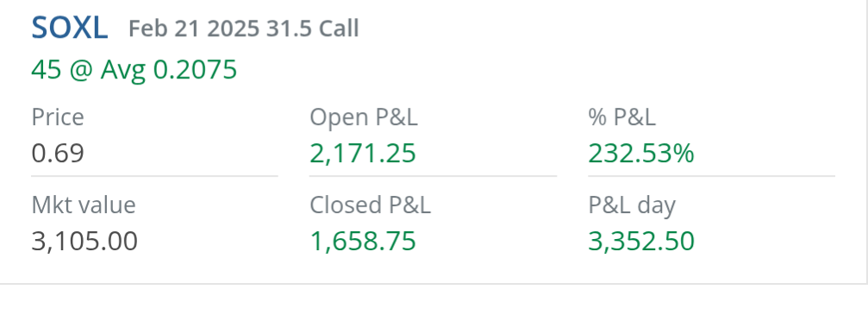The image size is (868, 321).
Task: Select the Closed P&L label
Action: coord(370,205)
